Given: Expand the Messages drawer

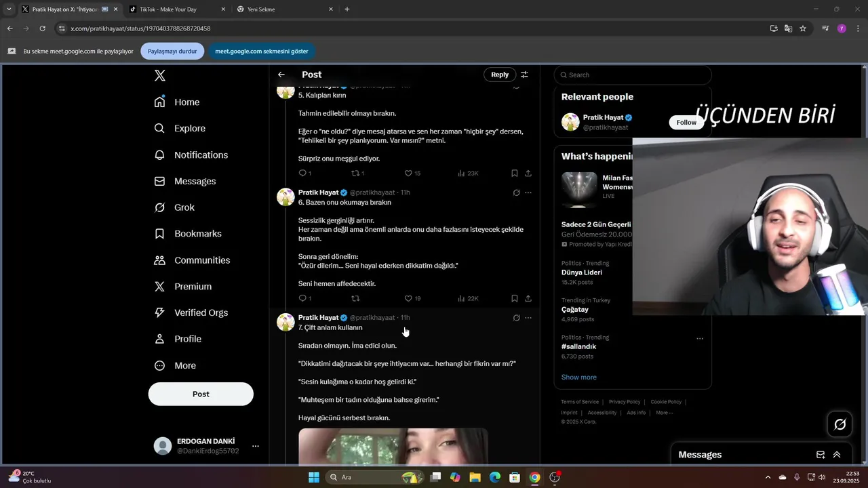Looking at the screenshot, I should [837, 455].
